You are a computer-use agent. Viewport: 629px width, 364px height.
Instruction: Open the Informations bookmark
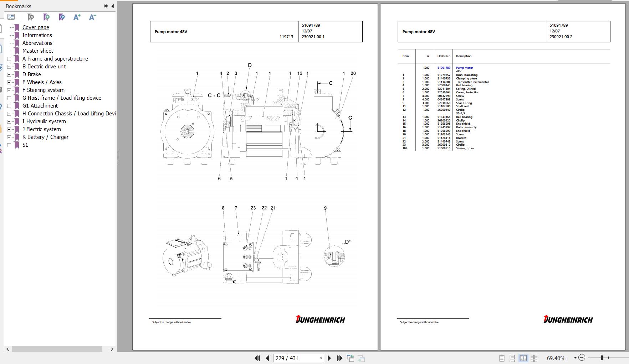pos(37,35)
